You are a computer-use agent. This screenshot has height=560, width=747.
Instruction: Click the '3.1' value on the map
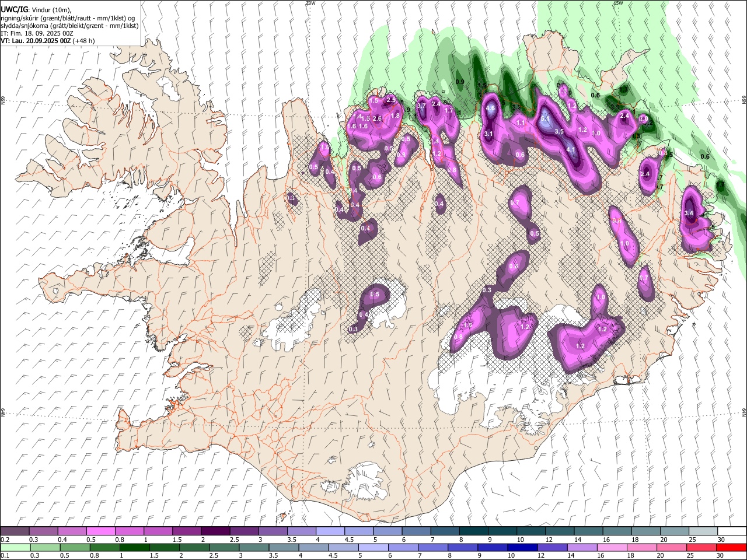pyautogui.click(x=489, y=134)
